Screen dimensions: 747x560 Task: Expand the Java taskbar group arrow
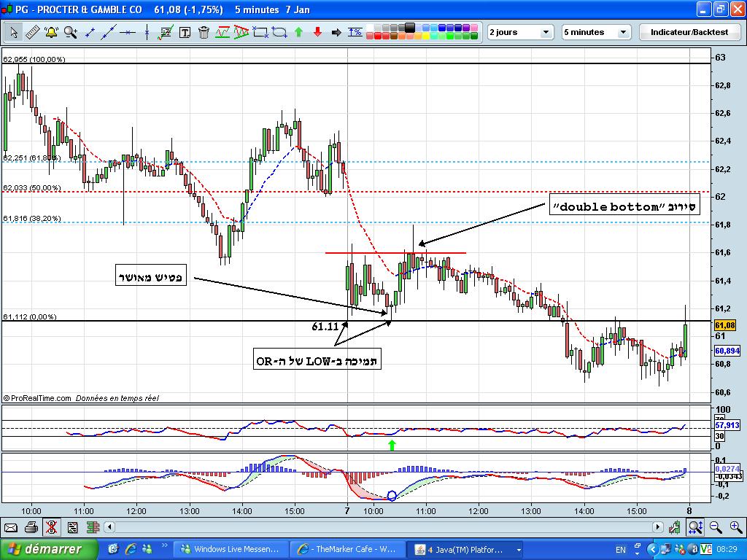(x=519, y=550)
